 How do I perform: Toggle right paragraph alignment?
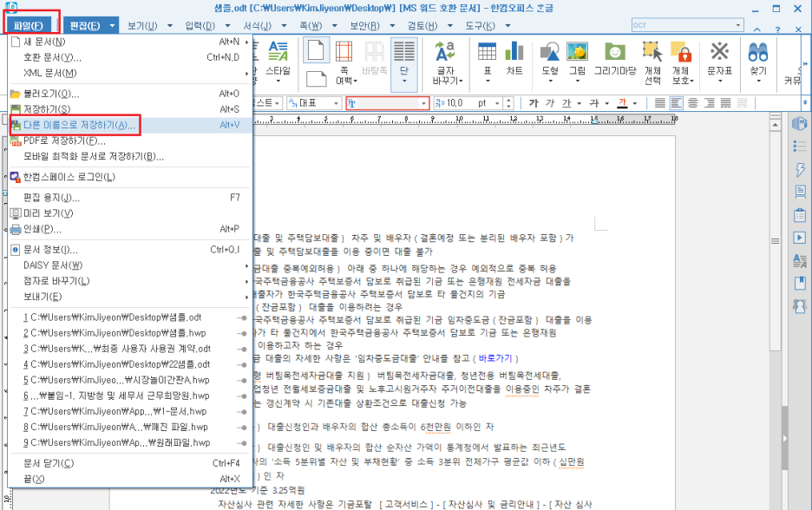tap(710, 103)
